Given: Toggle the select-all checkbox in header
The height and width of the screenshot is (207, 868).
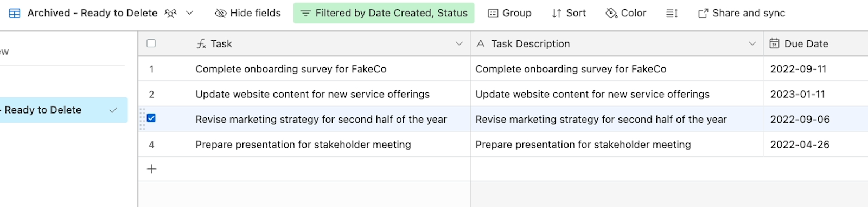Looking at the screenshot, I should pyautogui.click(x=151, y=43).
